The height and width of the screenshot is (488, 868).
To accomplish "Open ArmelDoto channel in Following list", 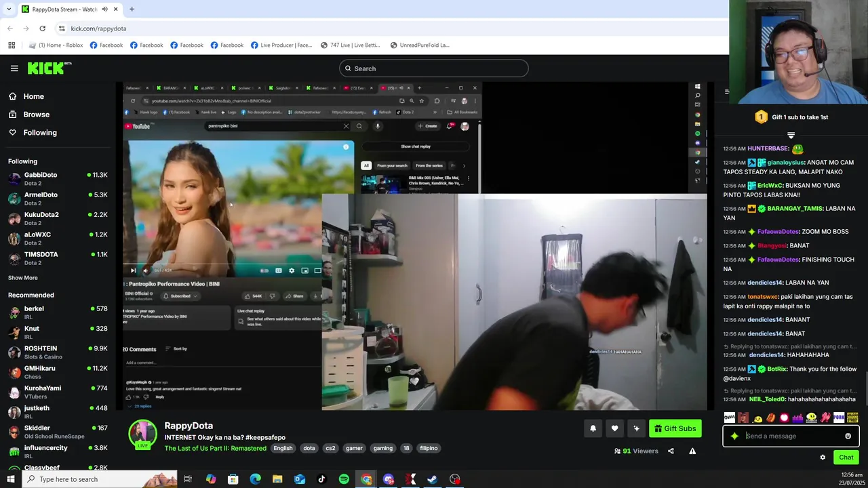I will [x=58, y=199].
